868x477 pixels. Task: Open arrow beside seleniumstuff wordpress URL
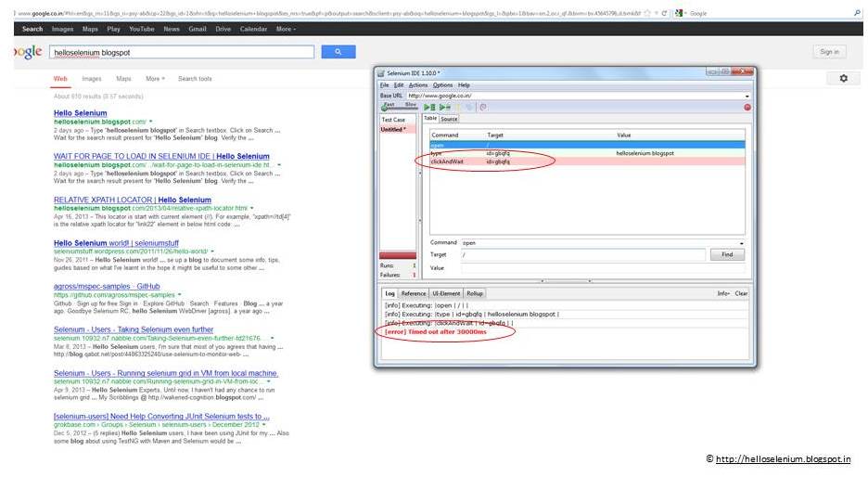(212, 251)
